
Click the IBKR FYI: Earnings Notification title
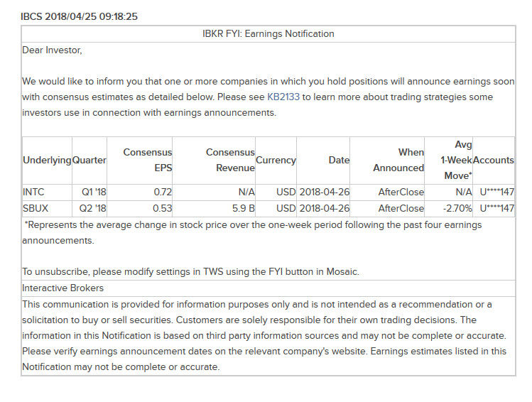(x=268, y=33)
